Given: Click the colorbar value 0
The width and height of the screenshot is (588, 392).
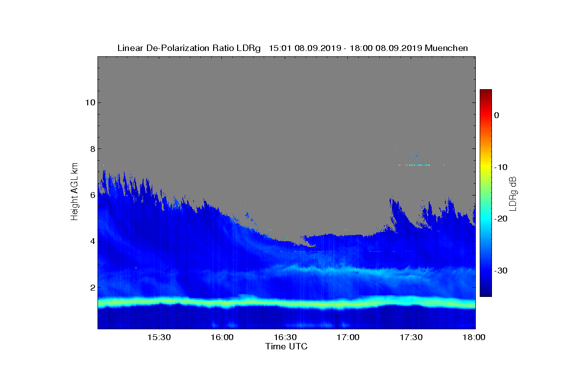Looking at the screenshot, I should 496,115.
